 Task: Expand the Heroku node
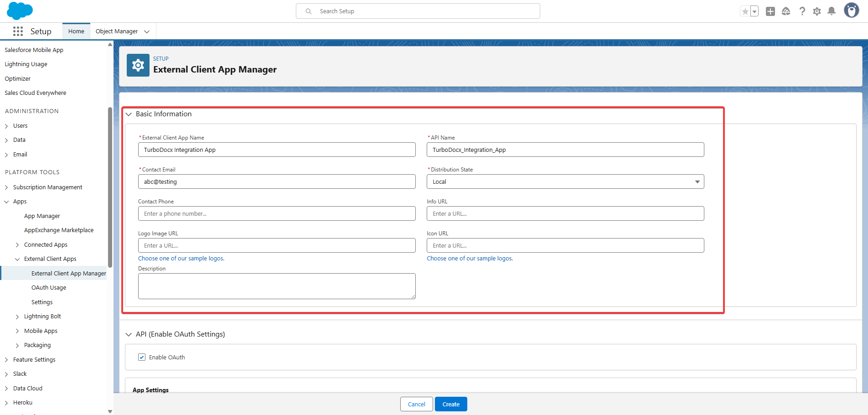(x=6, y=403)
